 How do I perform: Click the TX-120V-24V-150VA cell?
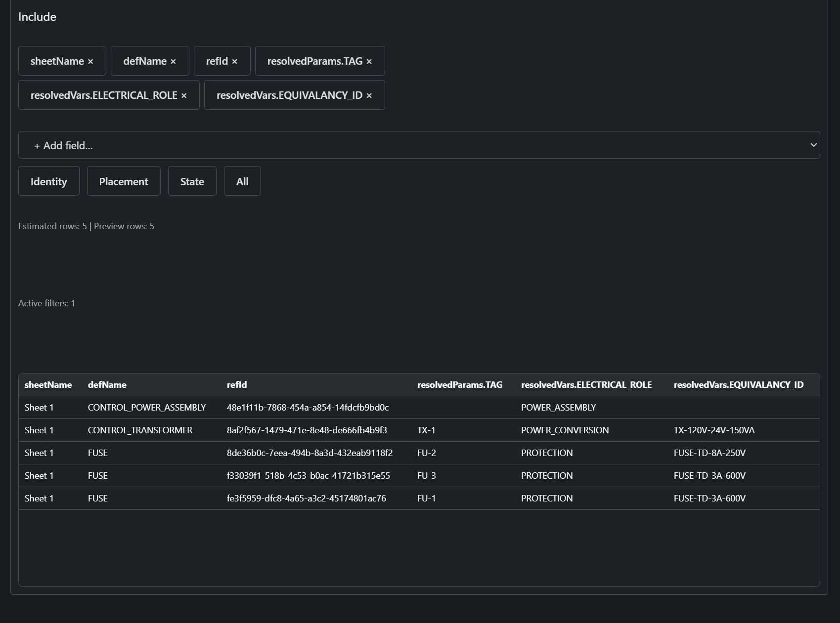click(714, 430)
